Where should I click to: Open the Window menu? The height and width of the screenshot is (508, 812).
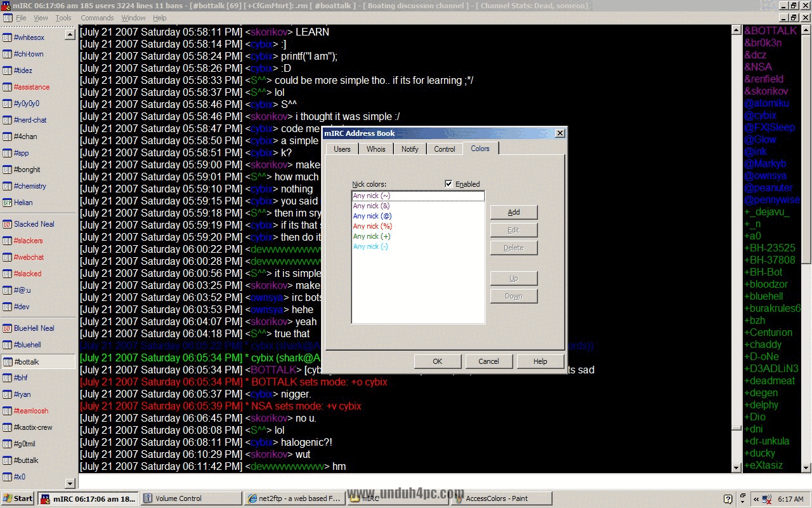click(133, 18)
